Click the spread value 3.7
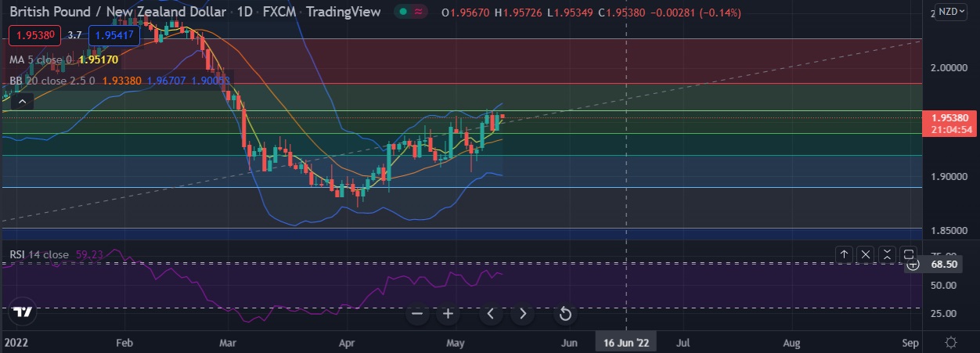The image size is (980, 353). point(75,35)
